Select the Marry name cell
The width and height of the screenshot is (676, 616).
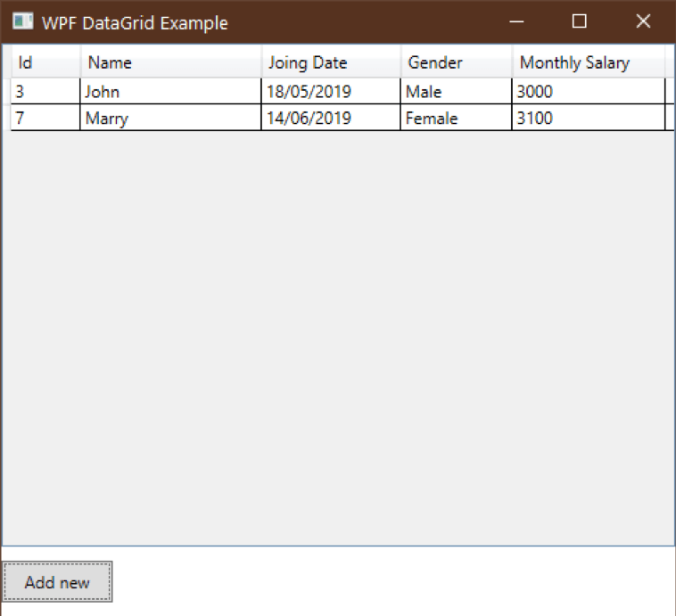click(x=170, y=118)
